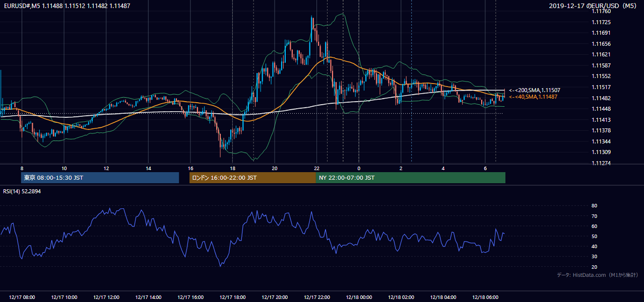Click the 1.11621 price axis label
This screenshot has height=302, width=644.
(x=601, y=54)
